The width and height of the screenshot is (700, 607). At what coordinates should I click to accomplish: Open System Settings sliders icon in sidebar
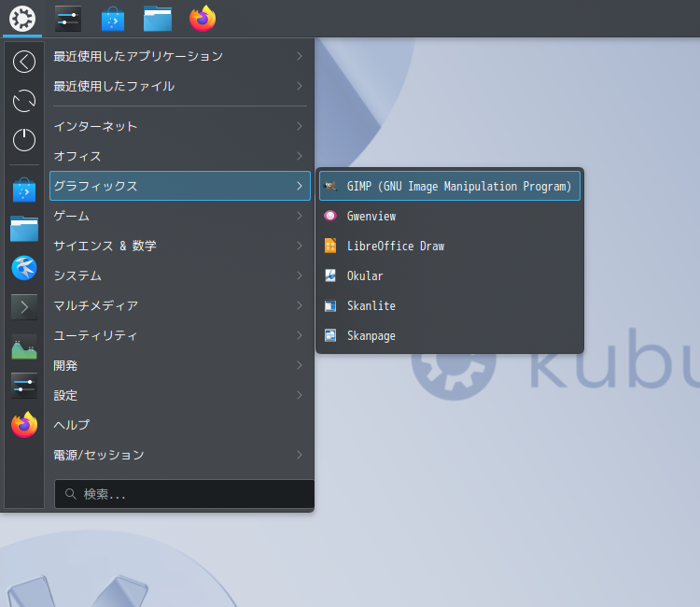pos(24,386)
